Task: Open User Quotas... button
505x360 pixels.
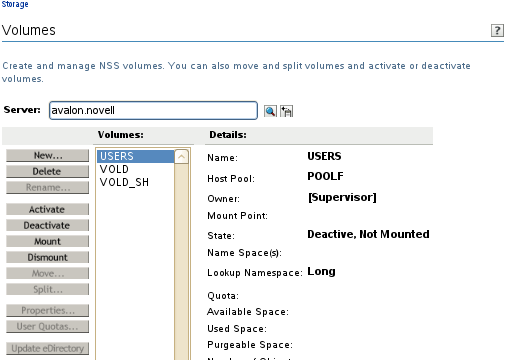Action: pos(48,326)
